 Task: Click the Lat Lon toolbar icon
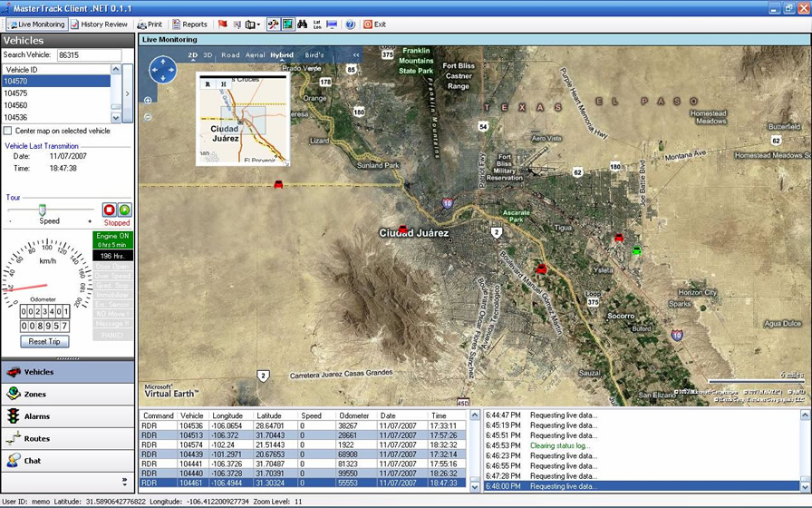[x=317, y=24]
